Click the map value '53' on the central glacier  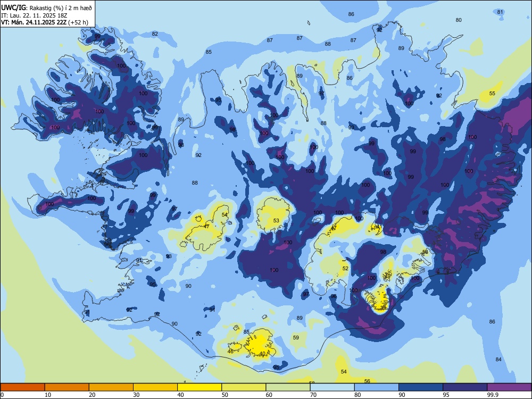coord(276,221)
